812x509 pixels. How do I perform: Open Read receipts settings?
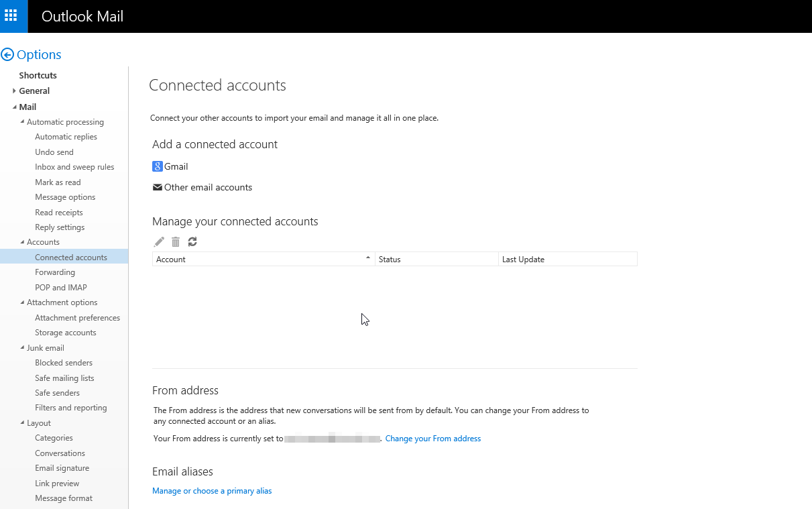(59, 213)
